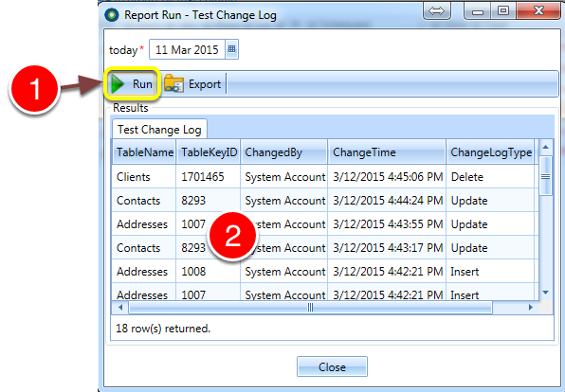Click horizontal scrollbar right arrow

[x=531, y=308]
